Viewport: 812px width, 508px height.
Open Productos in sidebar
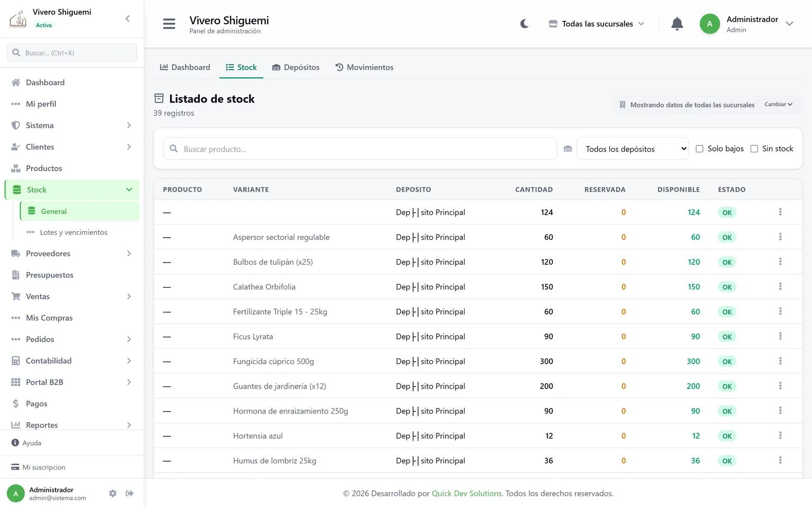coord(72,168)
